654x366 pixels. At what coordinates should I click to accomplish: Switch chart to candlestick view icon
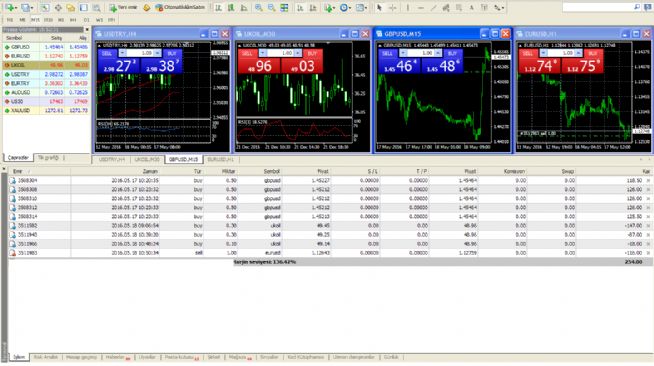tap(231, 8)
